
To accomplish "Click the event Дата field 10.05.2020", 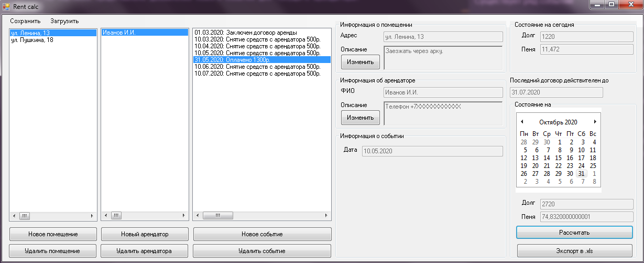I will point(432,151).
